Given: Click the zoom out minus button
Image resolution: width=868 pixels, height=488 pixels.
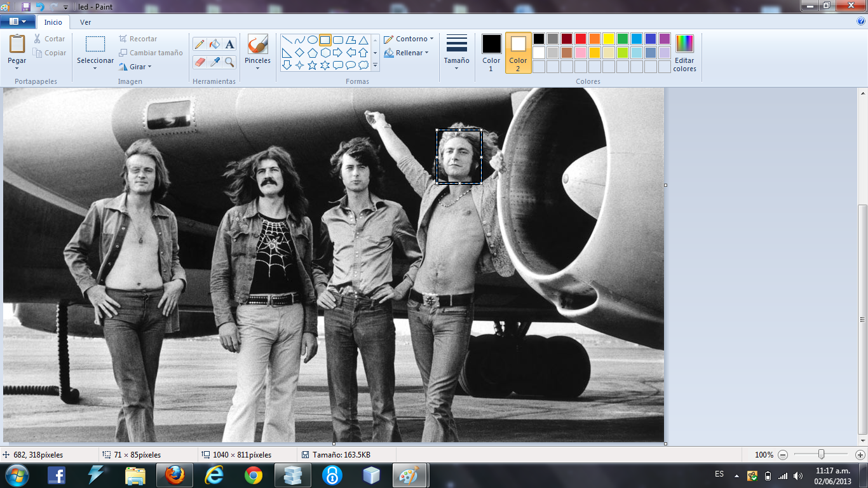Looking at the screenshot, I should pos(783,455).
